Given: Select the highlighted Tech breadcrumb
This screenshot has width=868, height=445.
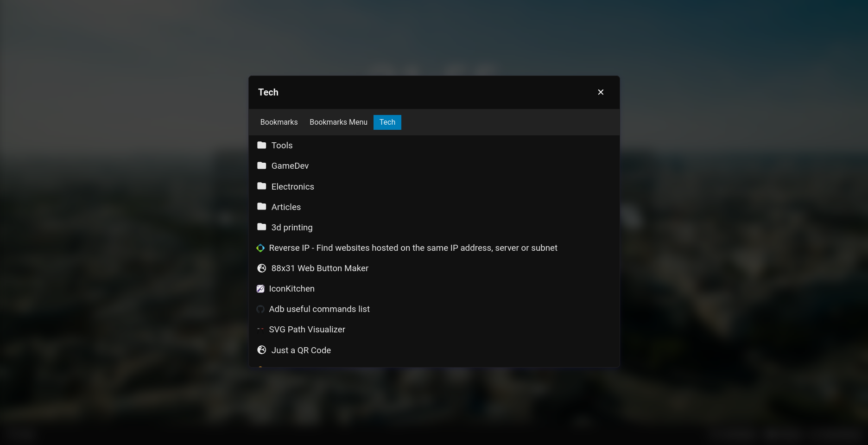Looking at the screenshot, I should coord(387,122).
